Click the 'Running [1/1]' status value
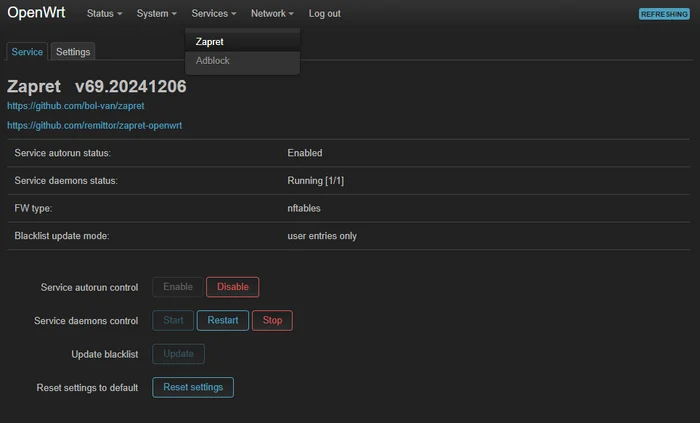700x423 pixels. pos(316,181)
